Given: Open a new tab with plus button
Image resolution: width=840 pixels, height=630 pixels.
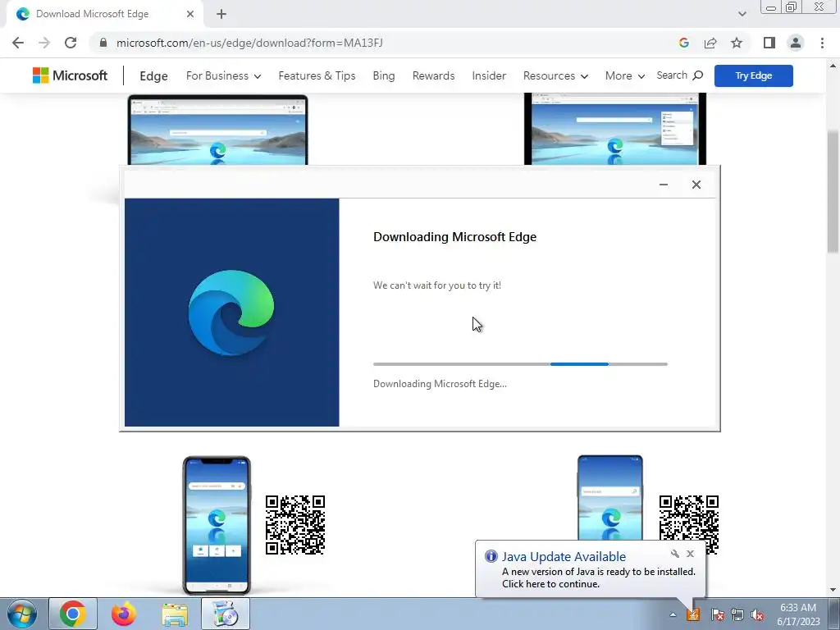Looking at the screenshot, I should coord(221,14).
